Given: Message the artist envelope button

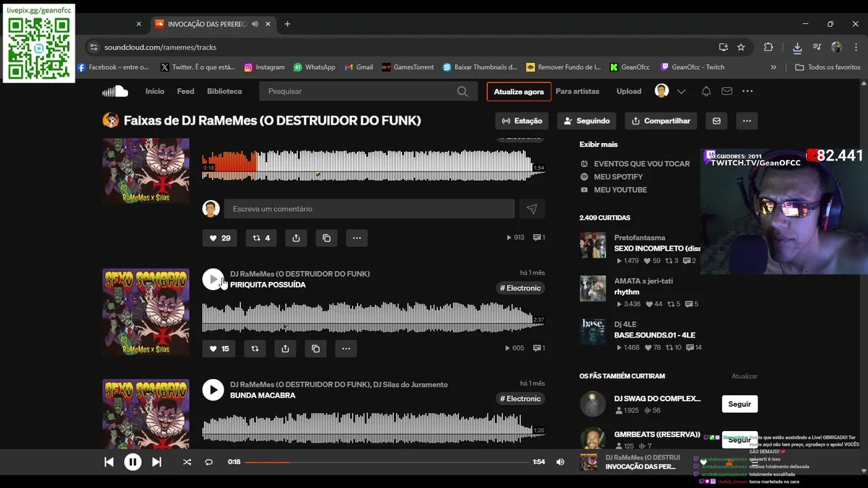Looking at the screenshot, I should click(717, 121).
